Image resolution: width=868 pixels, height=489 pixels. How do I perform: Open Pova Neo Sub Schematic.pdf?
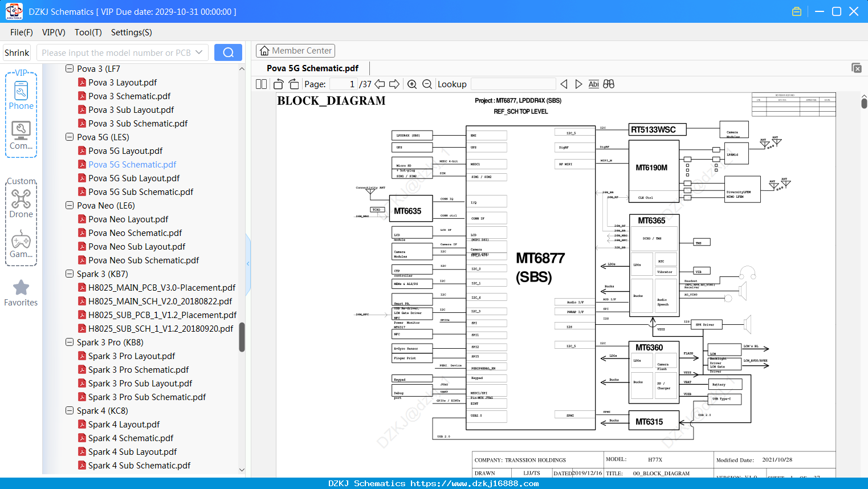click(144, 260)
